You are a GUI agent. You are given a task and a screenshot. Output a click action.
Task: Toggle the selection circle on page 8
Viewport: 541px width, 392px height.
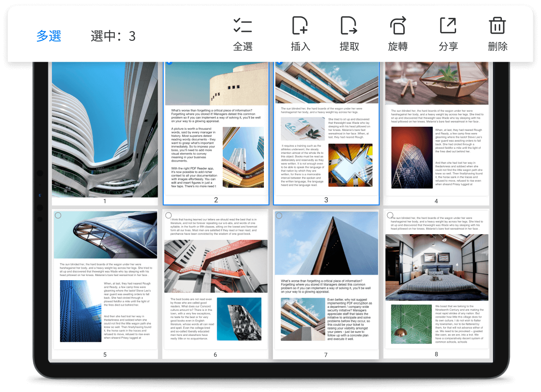390,216
